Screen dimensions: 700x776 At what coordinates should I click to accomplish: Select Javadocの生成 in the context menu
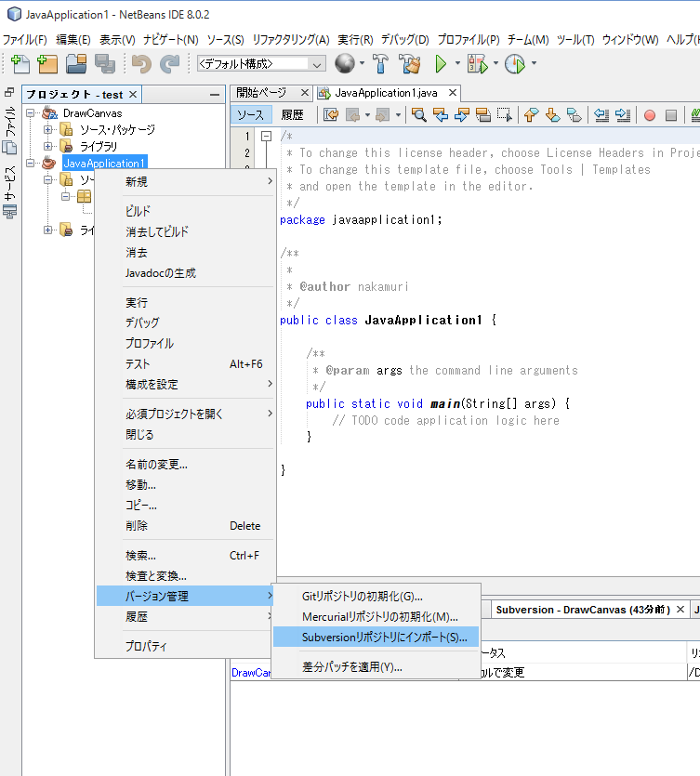185,273
